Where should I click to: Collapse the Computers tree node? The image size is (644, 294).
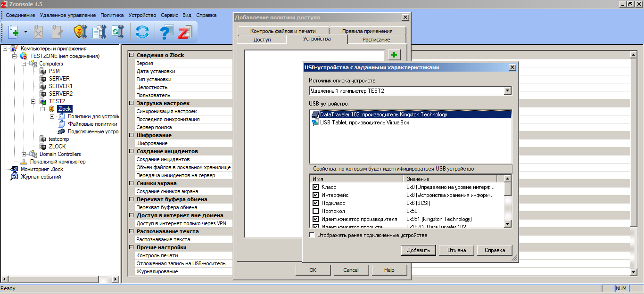(24, 64)
